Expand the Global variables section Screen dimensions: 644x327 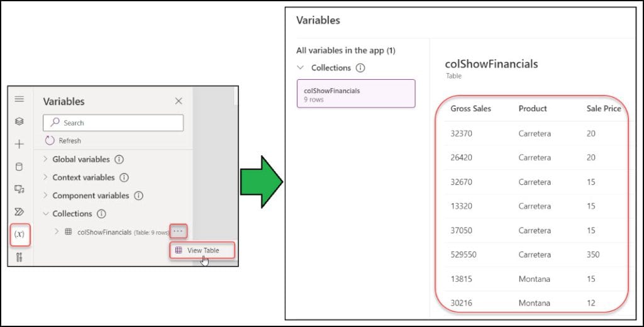click(x=45, y=159)
